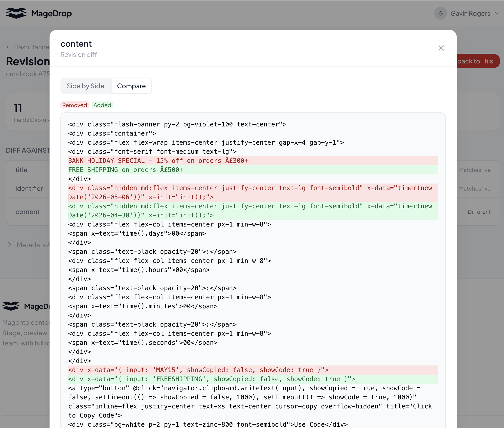Click the added FREE SHIPPING line

253,170
